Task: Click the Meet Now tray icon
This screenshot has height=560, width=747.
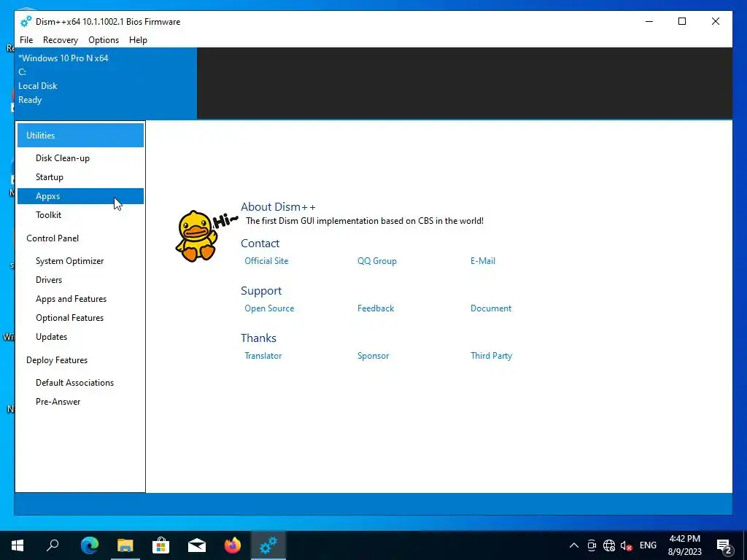Action: tap(592, 545)
